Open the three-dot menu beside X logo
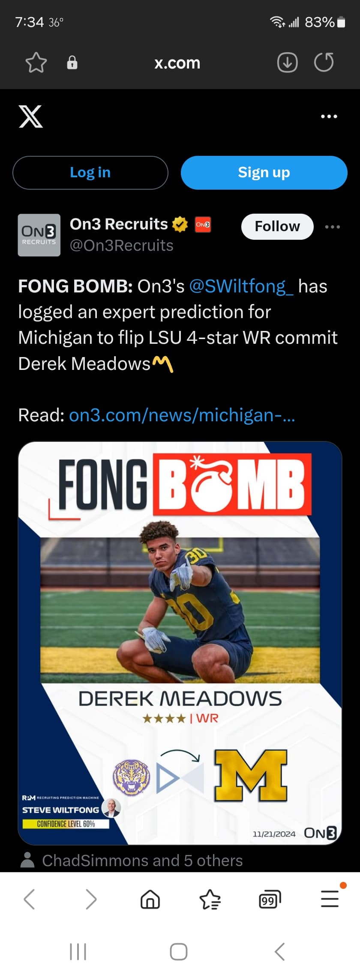This screenshot has height=980, width=360. [x=329, y=116]
